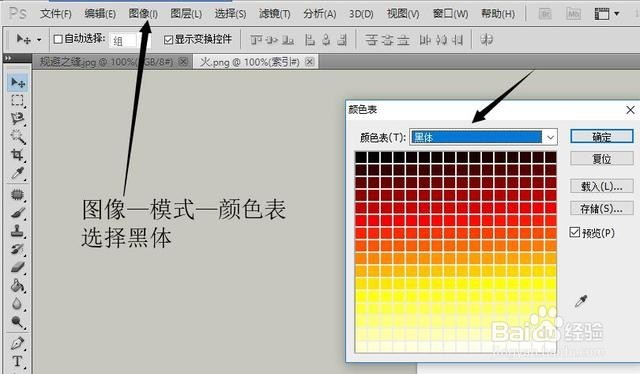Select the Polygonal Lasso tool
Image resolution: width=640 pixels, height=374 pixels.
click(17, 118)
